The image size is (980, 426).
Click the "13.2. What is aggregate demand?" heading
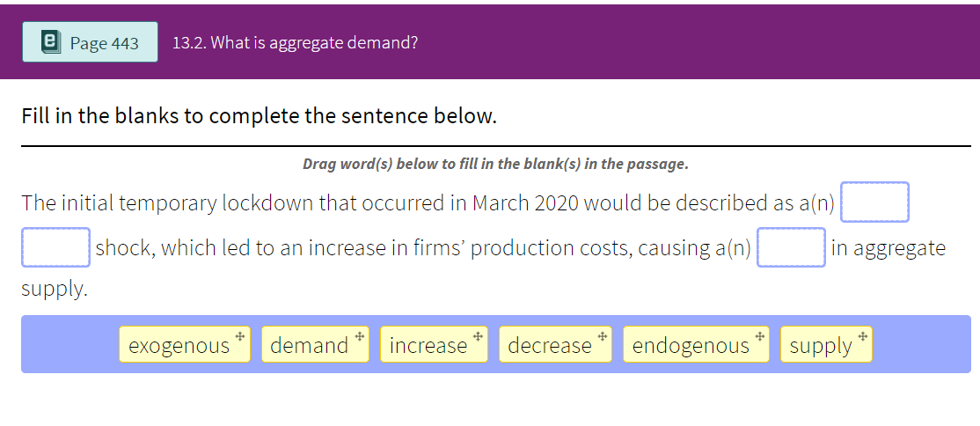295,43
